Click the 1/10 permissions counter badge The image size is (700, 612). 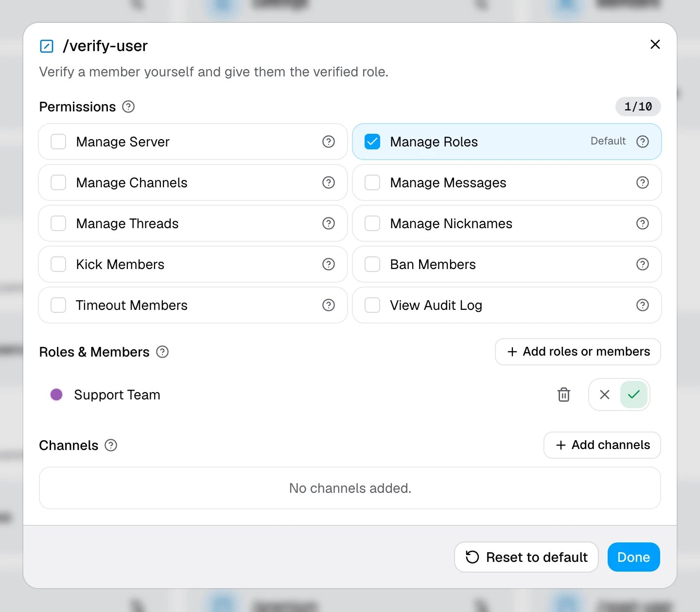[638, 107]
